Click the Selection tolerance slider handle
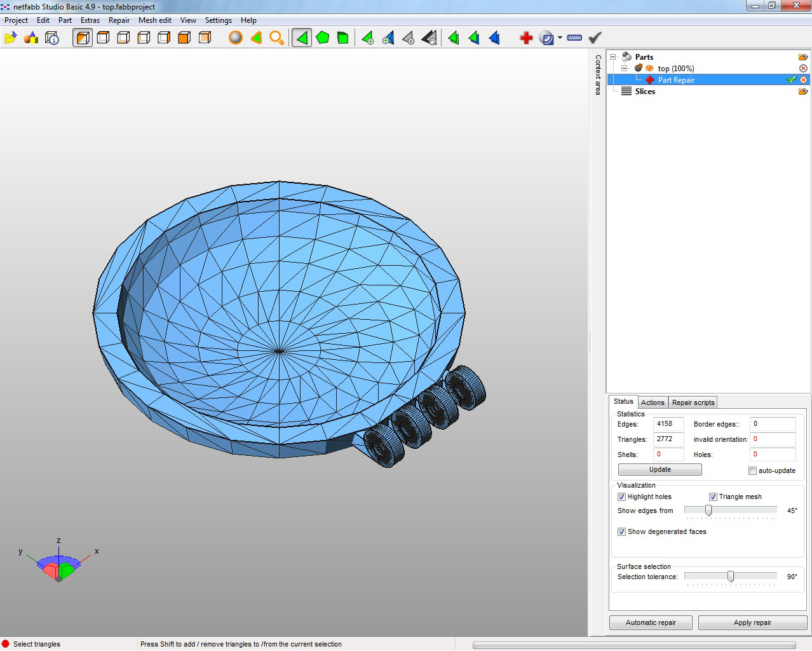This screenshot has height=651, width=812. pos(731,577)
